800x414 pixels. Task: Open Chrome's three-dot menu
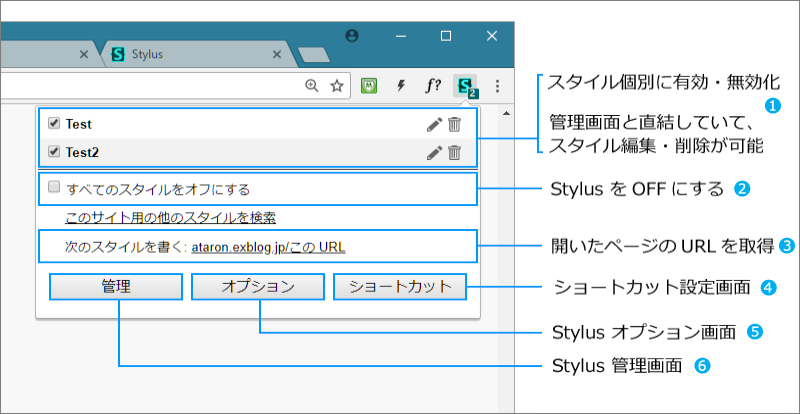point(497,86)
